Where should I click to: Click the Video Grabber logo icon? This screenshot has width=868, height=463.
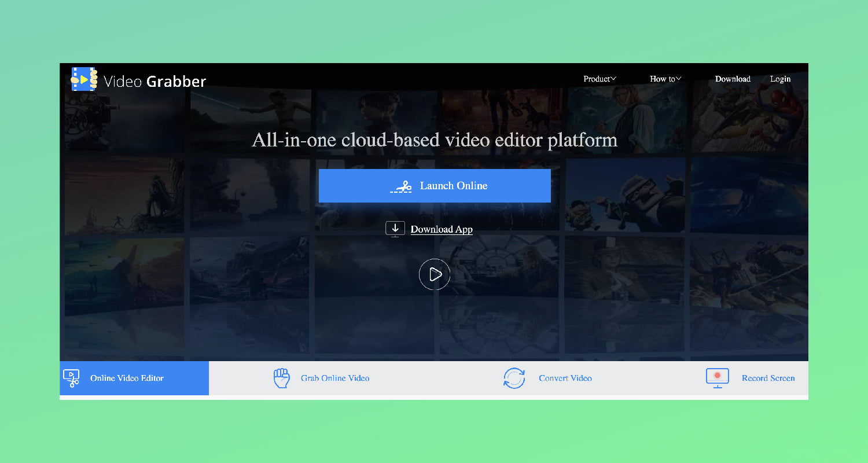coord(84,79)
